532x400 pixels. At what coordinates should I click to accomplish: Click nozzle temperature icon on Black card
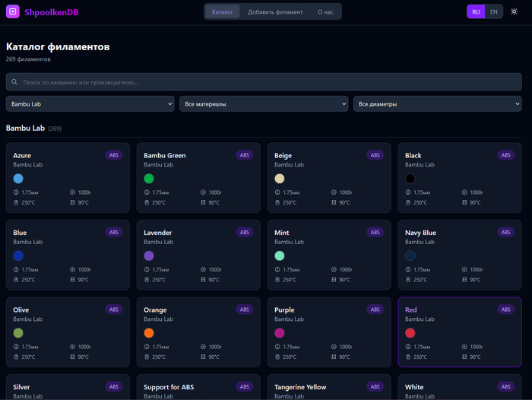408,202
